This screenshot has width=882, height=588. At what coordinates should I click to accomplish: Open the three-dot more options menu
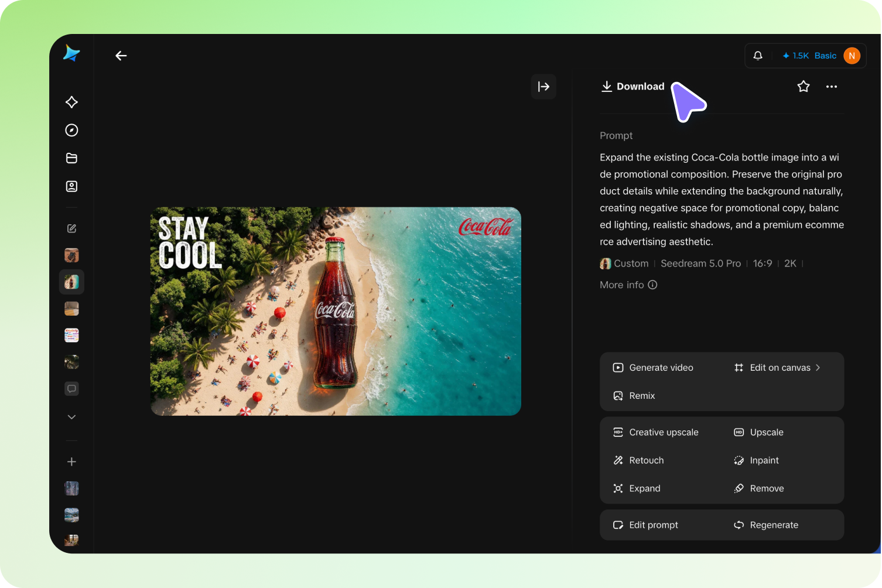point(832,87)
